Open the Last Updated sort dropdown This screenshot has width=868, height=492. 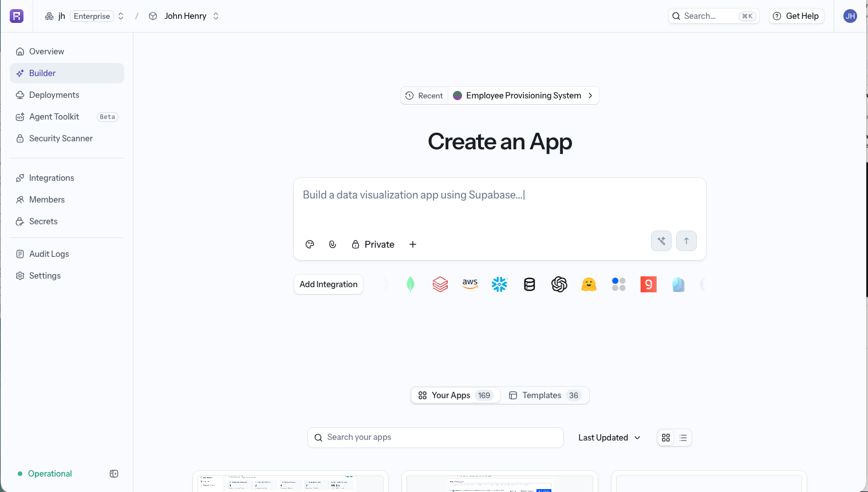609,438
